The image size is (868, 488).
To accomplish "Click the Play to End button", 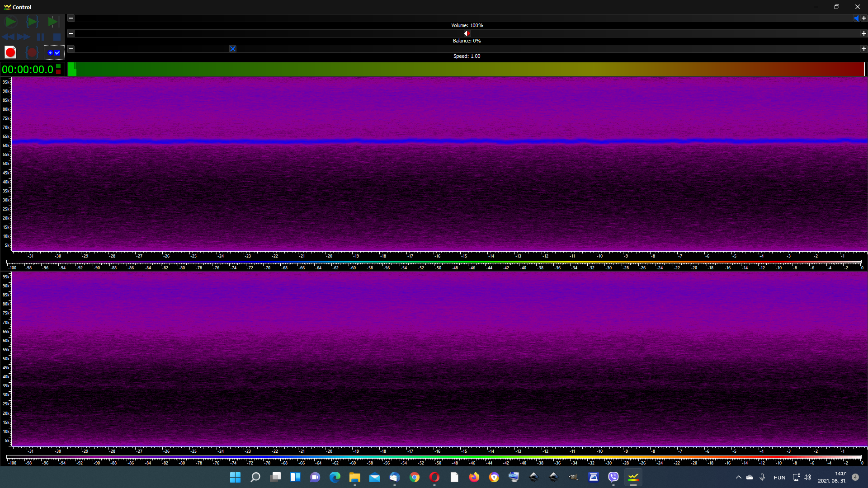I will pyautogui.click(x=53, y=22).
